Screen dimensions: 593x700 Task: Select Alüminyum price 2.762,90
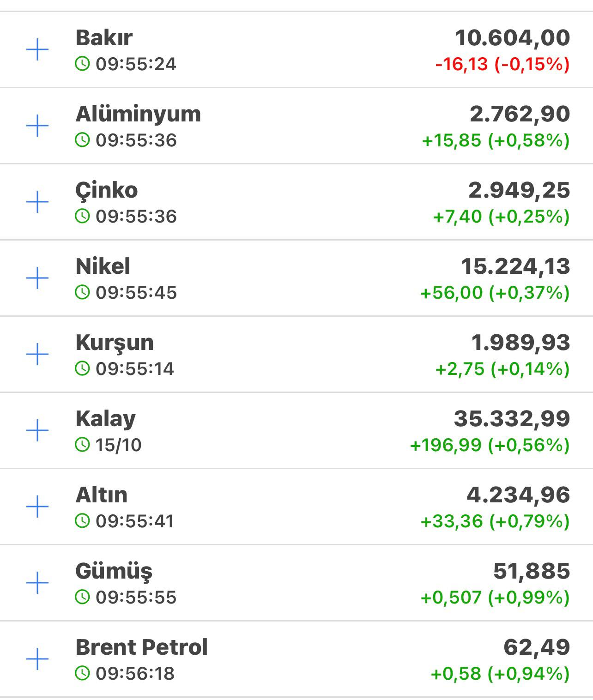520,114
